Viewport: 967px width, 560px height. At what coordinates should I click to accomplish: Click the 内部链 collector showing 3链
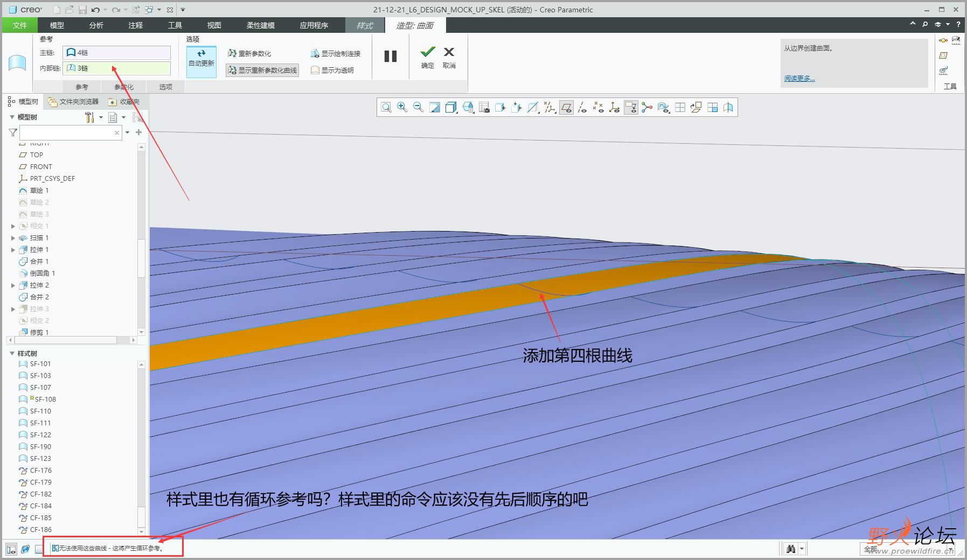coord(117,68)
